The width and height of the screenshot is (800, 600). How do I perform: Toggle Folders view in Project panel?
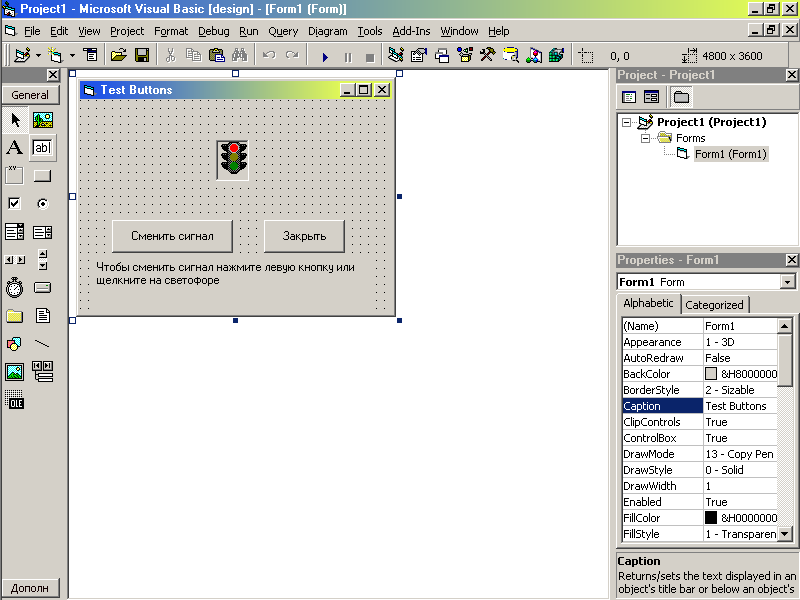[x=681, y=97]
